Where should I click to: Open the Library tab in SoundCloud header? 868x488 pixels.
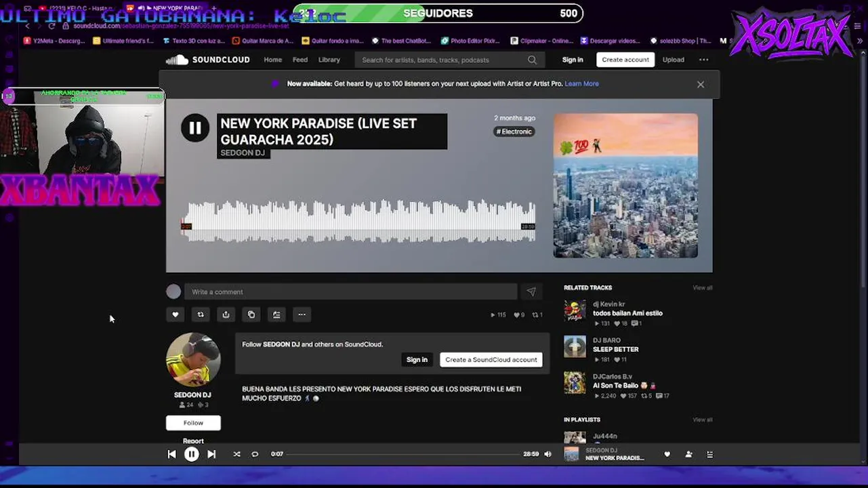329,60
